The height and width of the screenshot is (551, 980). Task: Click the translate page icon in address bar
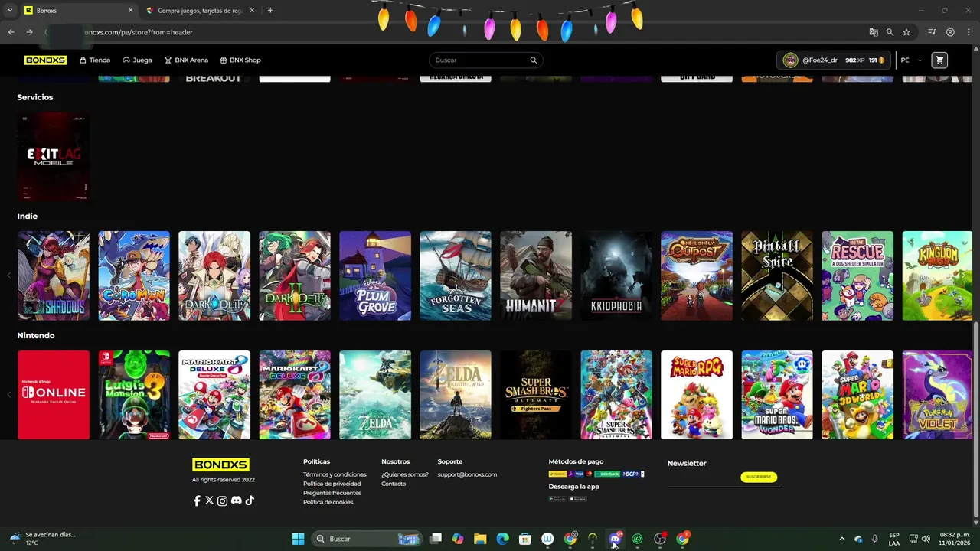point(874,32)
